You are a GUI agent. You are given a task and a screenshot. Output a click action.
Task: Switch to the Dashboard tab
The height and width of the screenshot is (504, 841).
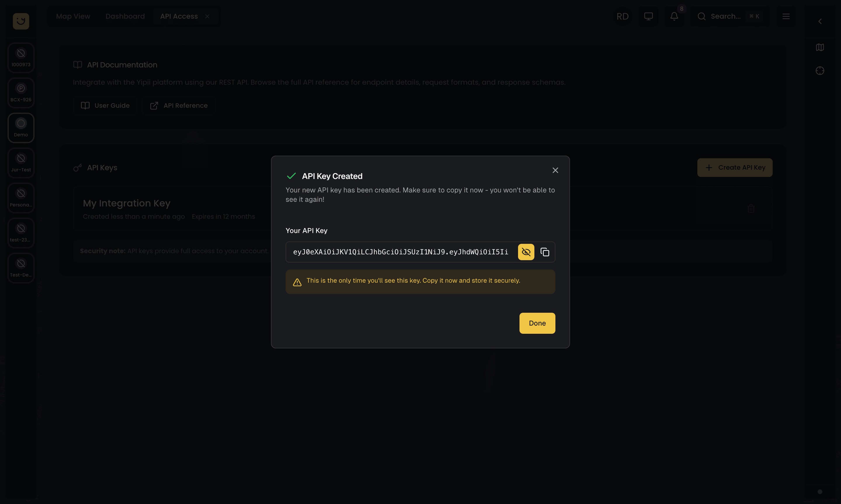tap(125, 16)
